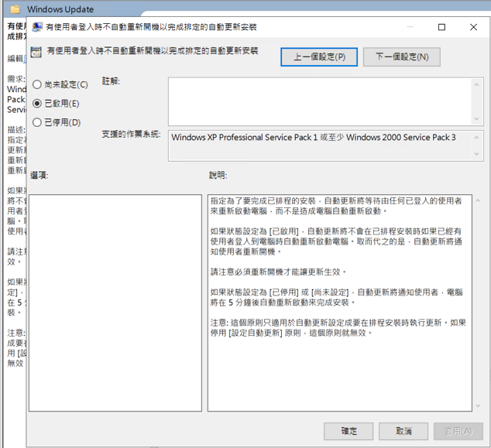
Task: Click the paragraph starting 指定為了要完成已排程
Action: 336,206
